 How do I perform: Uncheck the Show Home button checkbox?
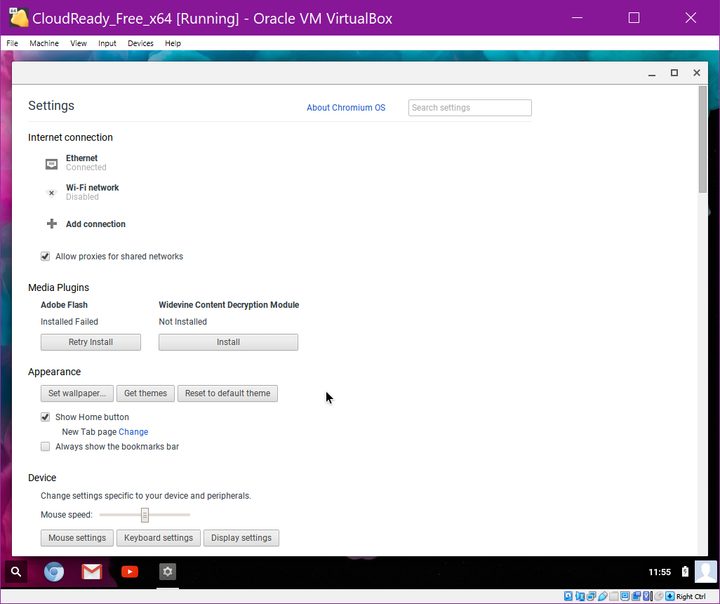pos(45,417)
